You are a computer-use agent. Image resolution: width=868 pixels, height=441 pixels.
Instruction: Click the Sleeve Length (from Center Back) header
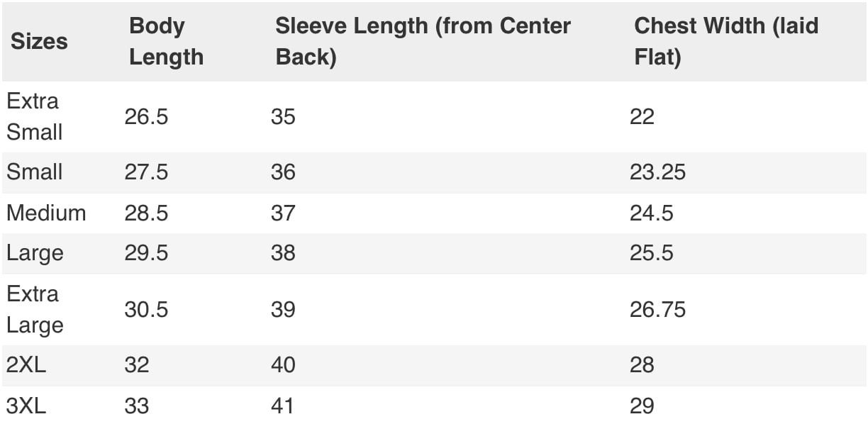423,41
